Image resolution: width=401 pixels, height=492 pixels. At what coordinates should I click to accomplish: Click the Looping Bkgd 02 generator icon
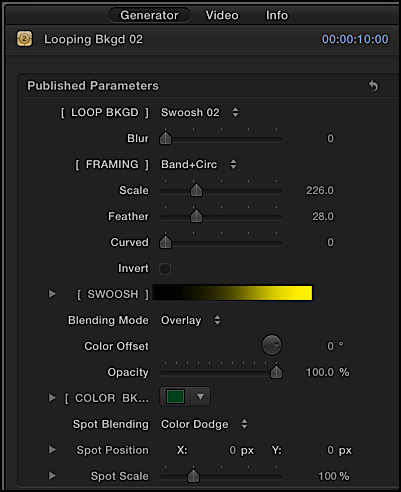pos(24,39)
